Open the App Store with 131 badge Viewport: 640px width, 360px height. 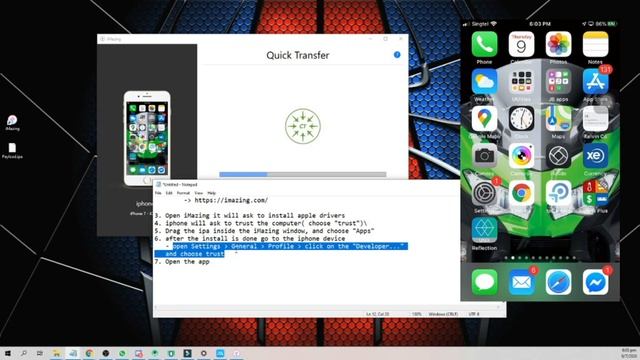[595, 81]
